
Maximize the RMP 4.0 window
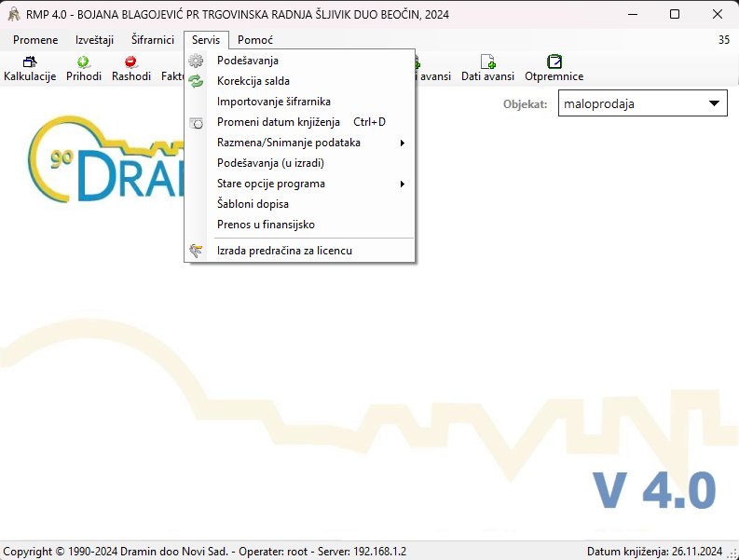[675, 14]
